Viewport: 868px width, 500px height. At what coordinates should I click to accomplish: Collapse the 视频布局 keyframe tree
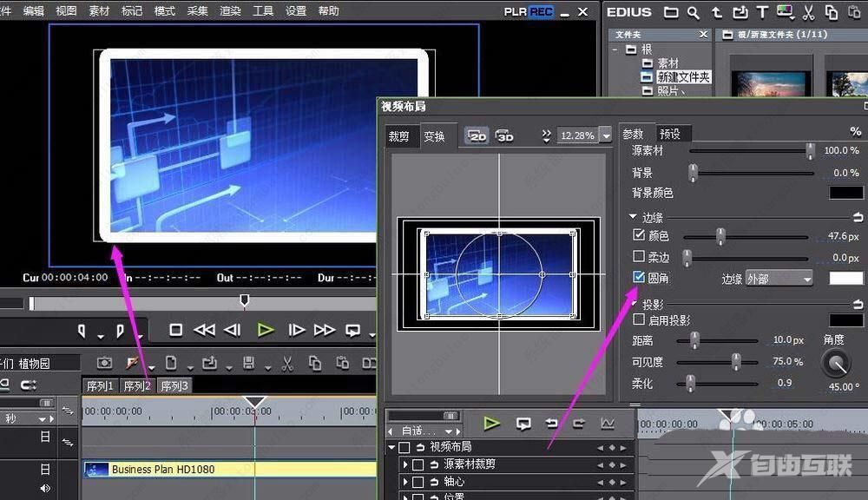click(392, 446)
